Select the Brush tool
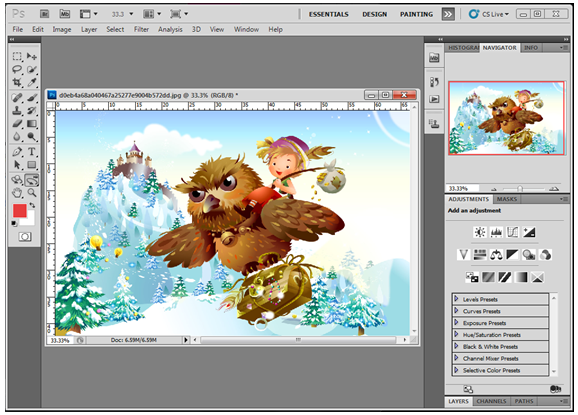Viewport: 578px width, 415px height. click(x=32, y=98)
